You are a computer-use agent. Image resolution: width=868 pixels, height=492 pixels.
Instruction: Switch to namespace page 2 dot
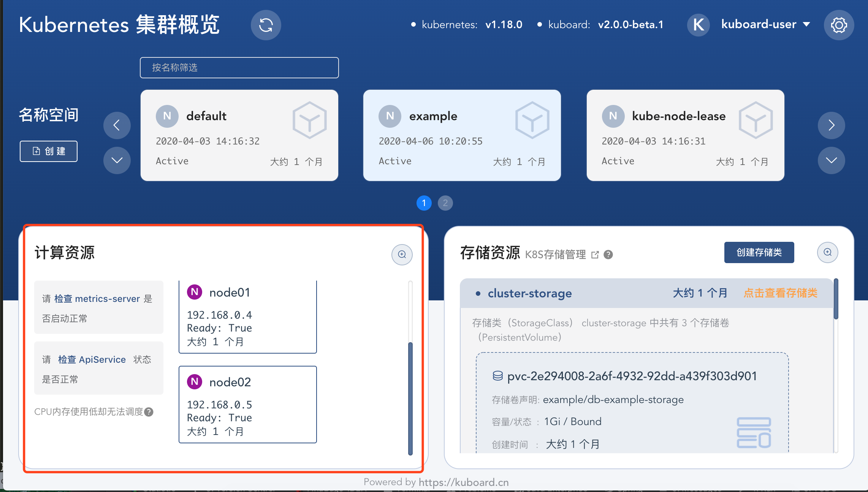(x=445, y=203)
